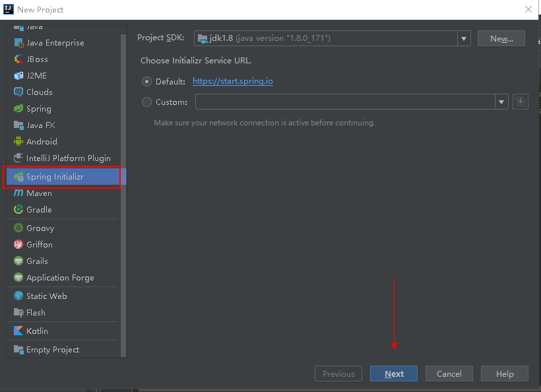This screenshot has width=541, height=392.
Task: Click into the Custom URL input field
Action: pos(345,102)
